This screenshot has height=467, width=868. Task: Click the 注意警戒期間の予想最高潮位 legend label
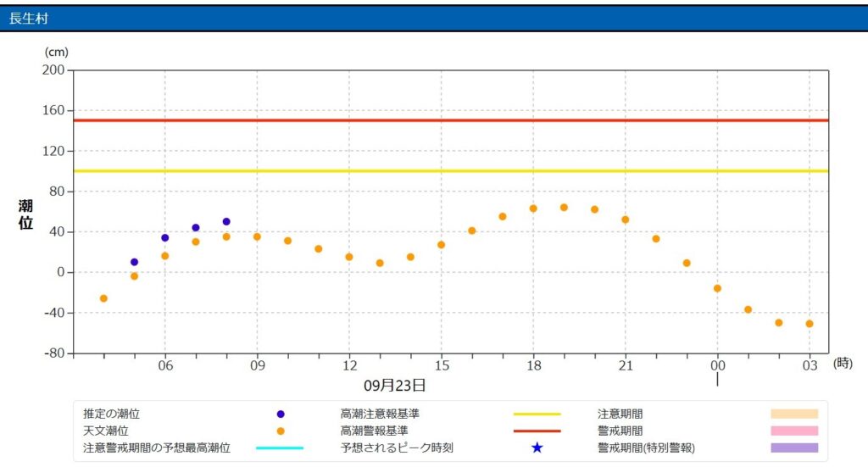(x=157, y=448)
